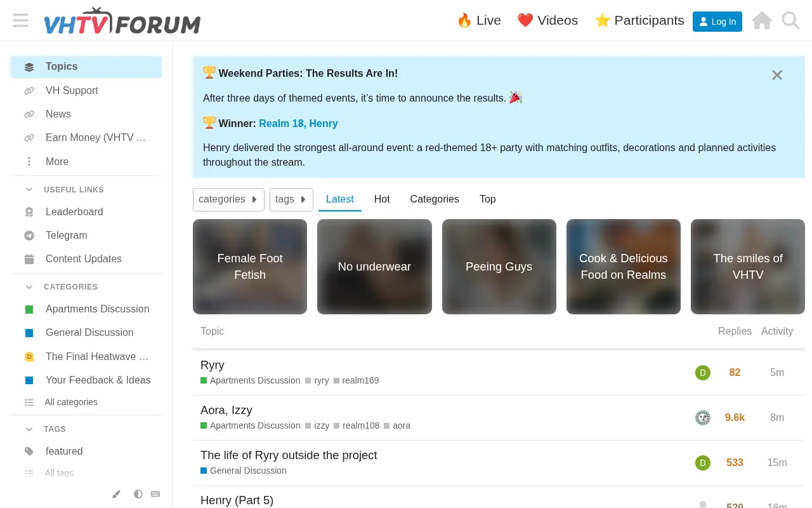Click the Log In button
812x508 pixels.
(x=717, y=22)
